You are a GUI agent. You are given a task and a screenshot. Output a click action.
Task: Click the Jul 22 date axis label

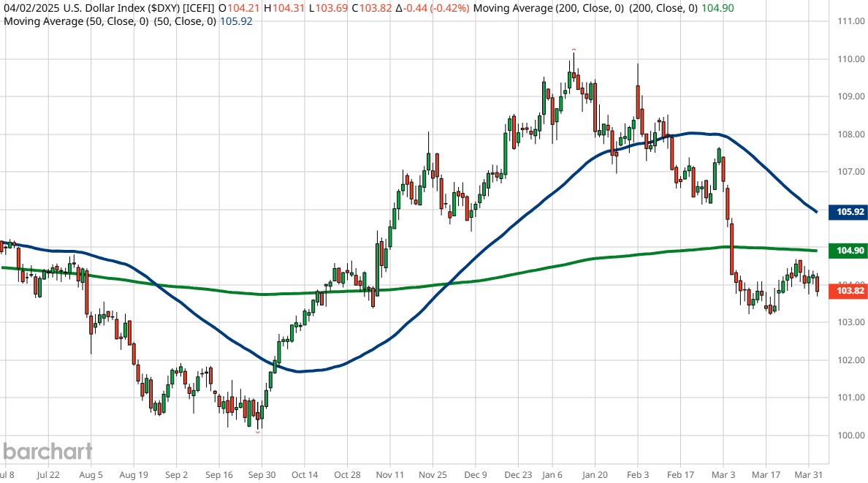pos(48,475)
